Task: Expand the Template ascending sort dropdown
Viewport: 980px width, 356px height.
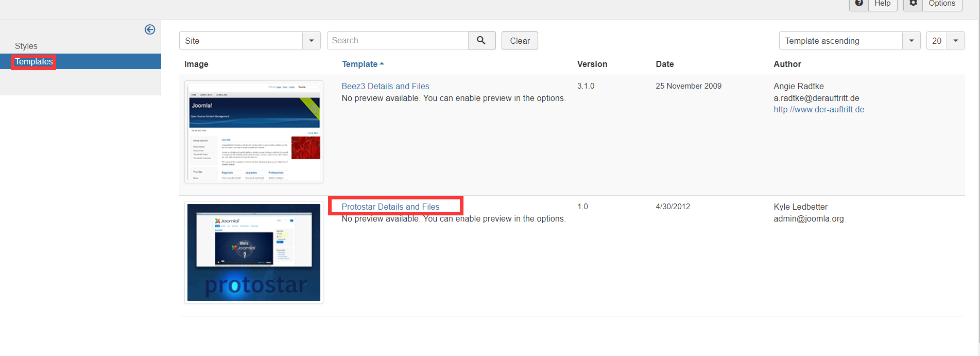Action: click(850, 41)
